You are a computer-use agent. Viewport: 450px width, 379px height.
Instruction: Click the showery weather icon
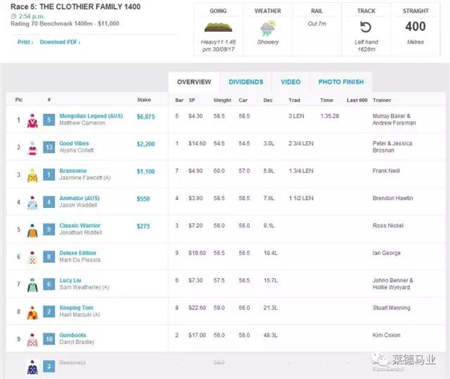coord(268,28)
